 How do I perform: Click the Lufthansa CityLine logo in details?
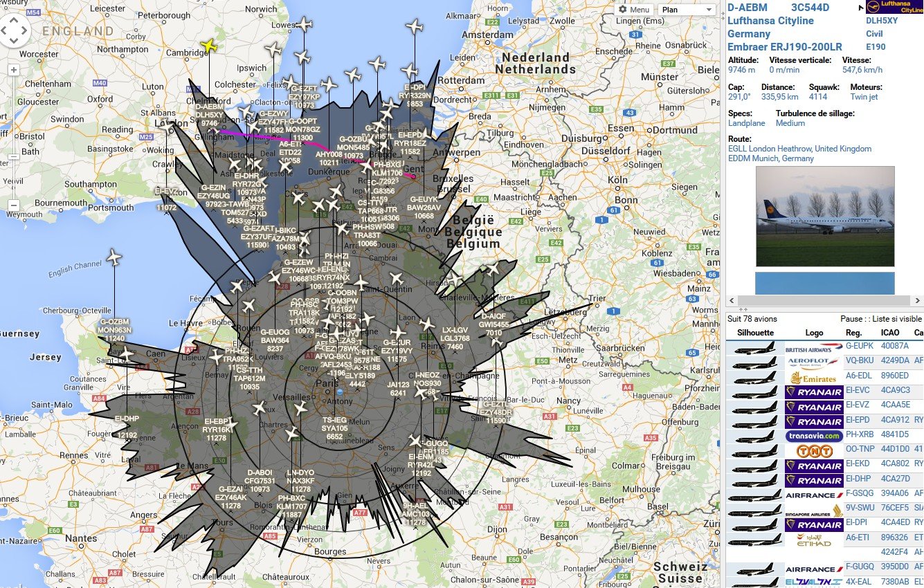click(x=894, y=8)
